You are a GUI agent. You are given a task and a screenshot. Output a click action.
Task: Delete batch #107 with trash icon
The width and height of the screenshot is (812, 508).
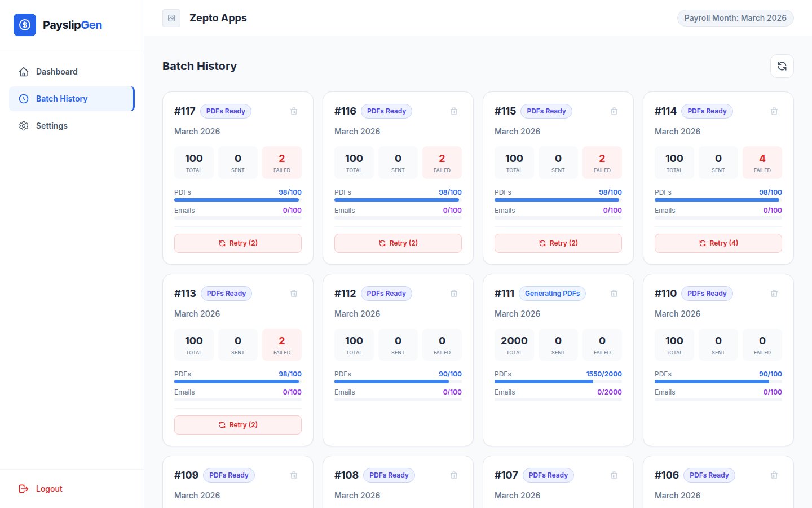[614, 475]
